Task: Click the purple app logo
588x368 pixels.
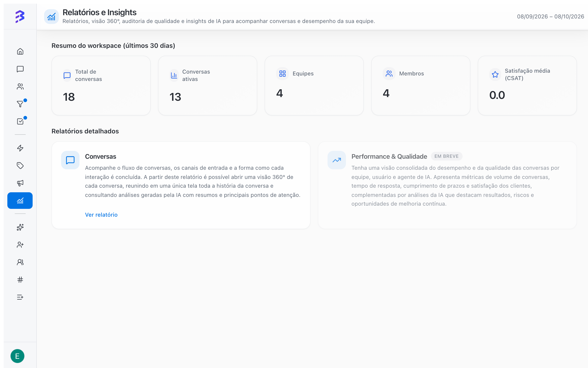Action: point(20,17)
